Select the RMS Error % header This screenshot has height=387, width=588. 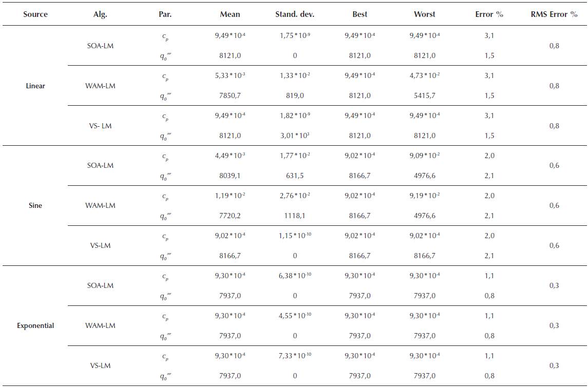coord(554,14)
